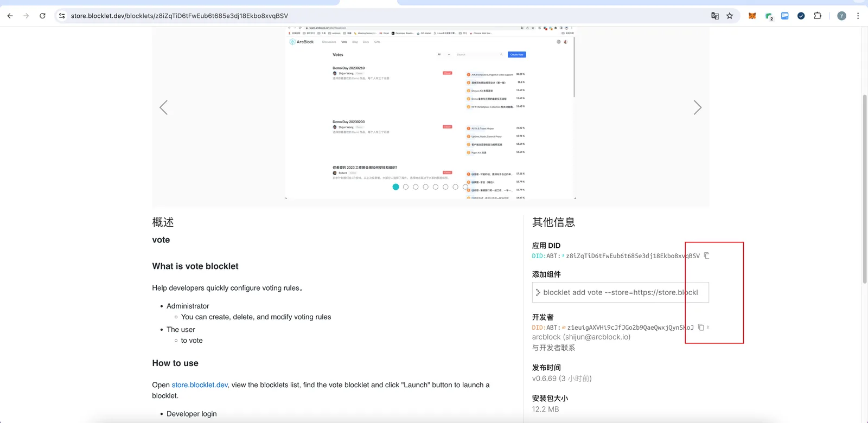This screenshot has height=423, width=868.
Task: Open the Chrome three-dot menu
Action: (x=858, y=16)
